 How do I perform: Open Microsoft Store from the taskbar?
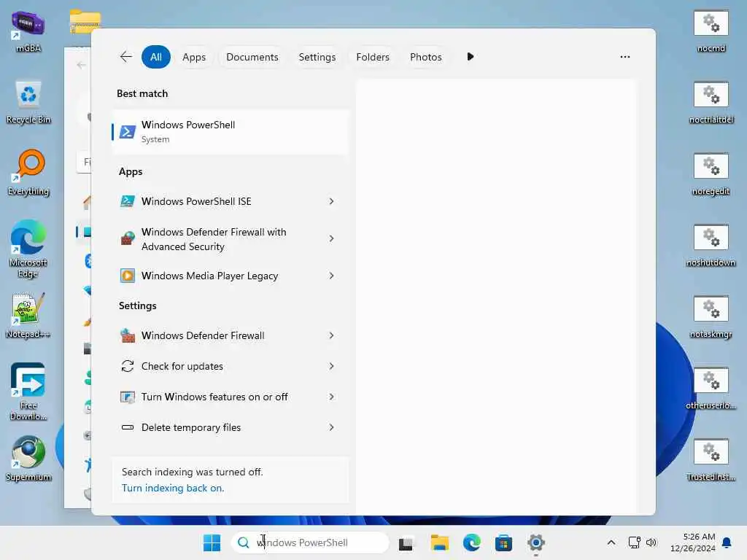pyautogui.click(x=503, y=542)
